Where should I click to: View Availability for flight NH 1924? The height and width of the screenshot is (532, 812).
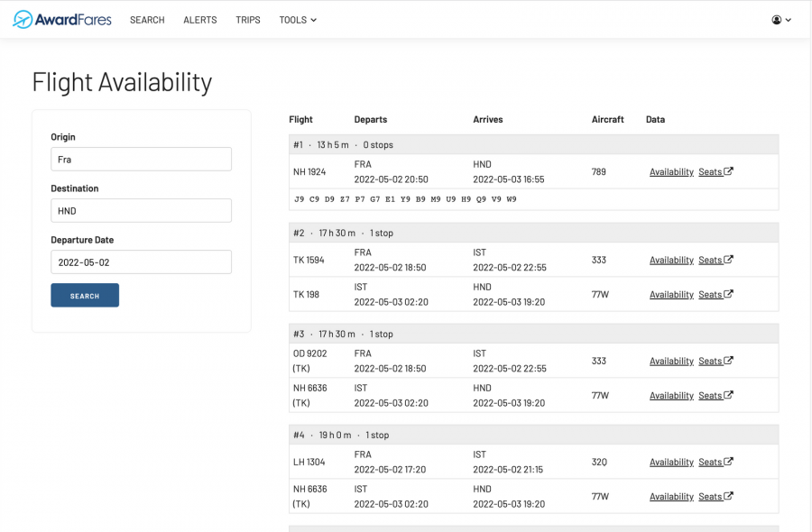click(671, 172)
